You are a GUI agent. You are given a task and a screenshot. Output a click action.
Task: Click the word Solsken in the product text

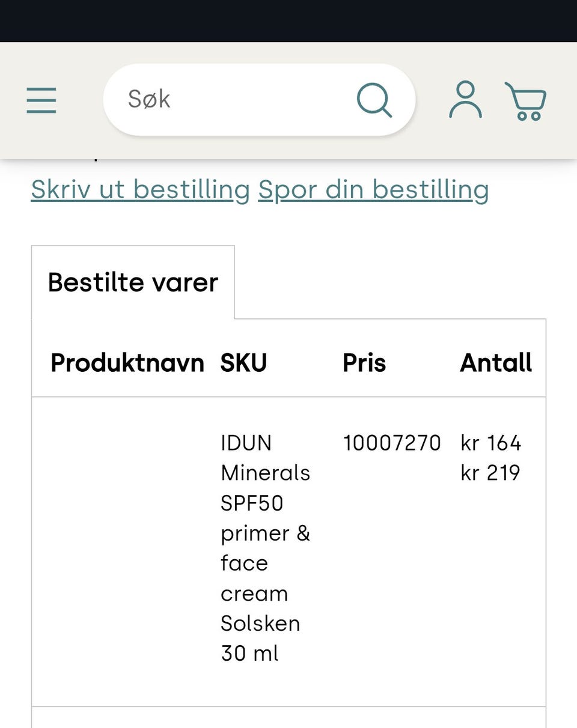point(260,623)
